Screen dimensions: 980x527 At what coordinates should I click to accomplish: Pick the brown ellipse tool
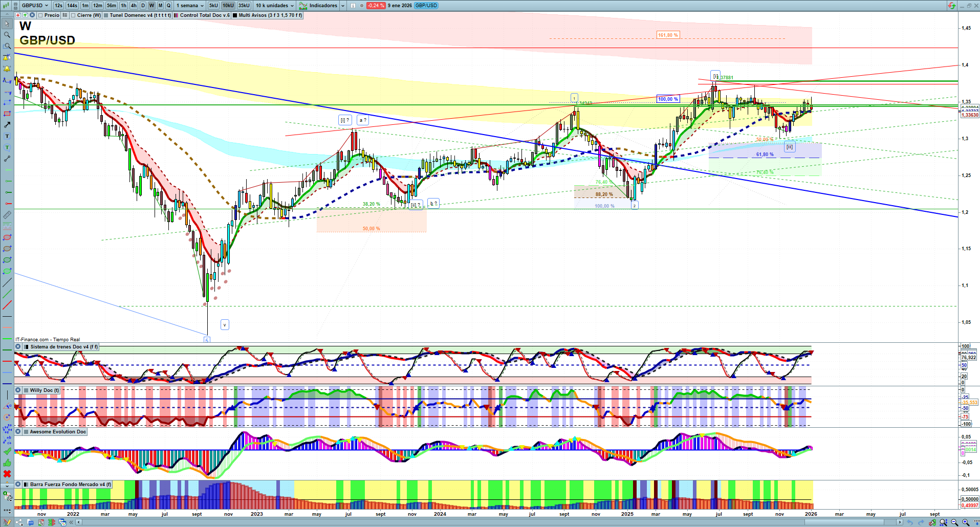pos(7,249)
